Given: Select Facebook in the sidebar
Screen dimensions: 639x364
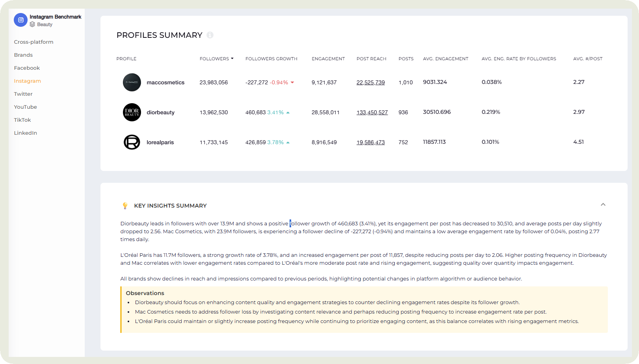Looking at the screenshot, I should click(x=27, y=68).
